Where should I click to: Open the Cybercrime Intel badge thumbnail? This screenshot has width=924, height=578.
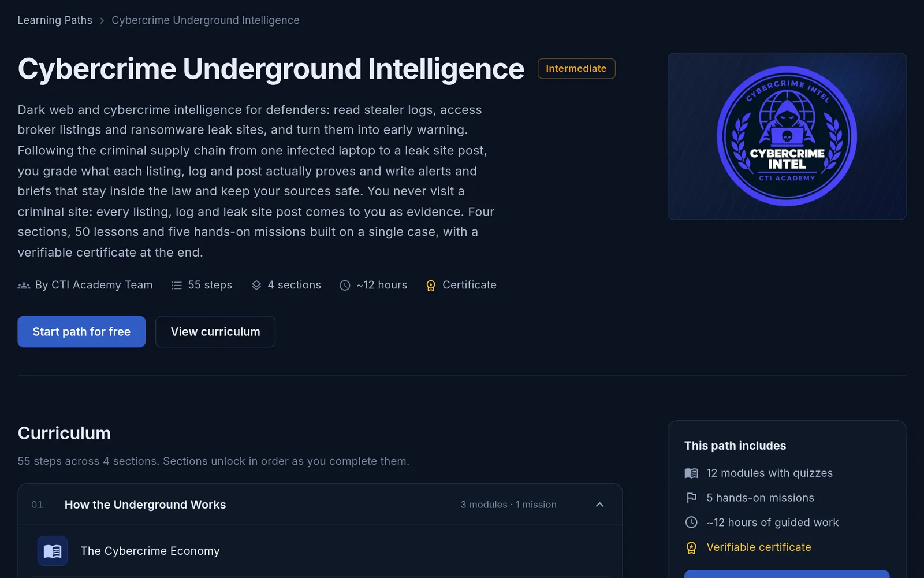(x=787, y=136)
